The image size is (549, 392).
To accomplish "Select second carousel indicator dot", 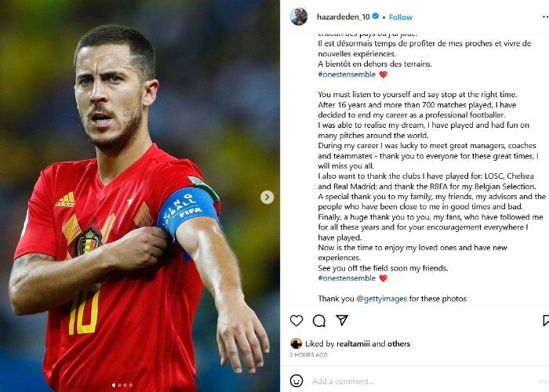I will click(x=119, y=385).
